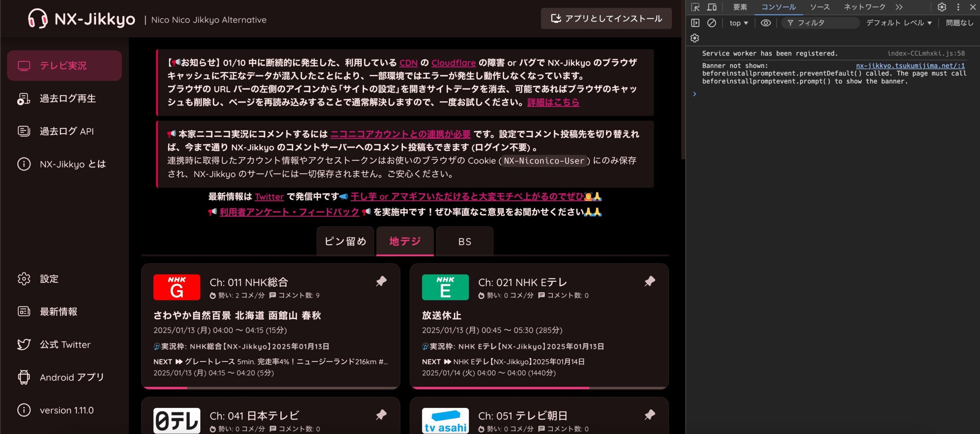Switch to the 地デジ tab
Screen dimensions: 980x434
click(x=405, y=241)
